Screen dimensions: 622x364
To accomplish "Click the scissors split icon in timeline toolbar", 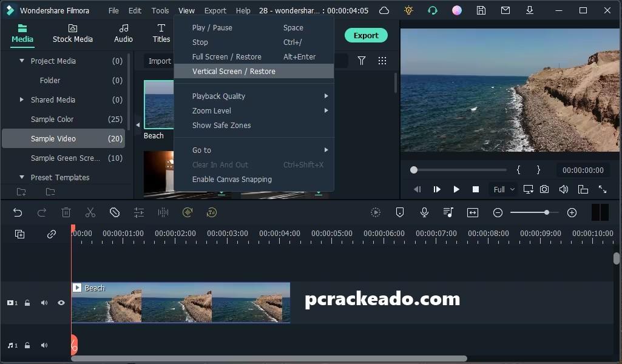I will pos(90,212).
